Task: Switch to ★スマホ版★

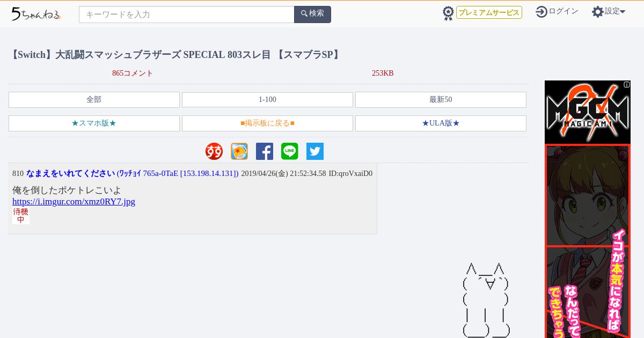Action: point(94,123)
